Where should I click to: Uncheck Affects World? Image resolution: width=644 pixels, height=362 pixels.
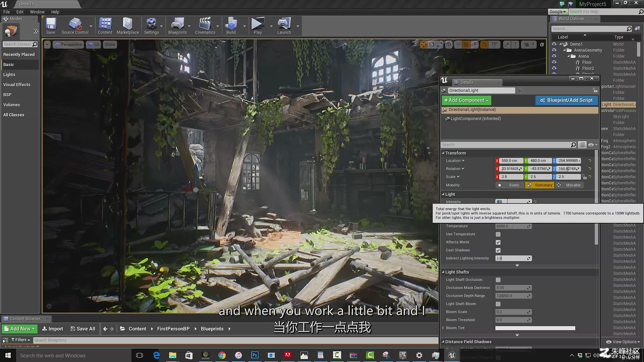tap(498, 242)
